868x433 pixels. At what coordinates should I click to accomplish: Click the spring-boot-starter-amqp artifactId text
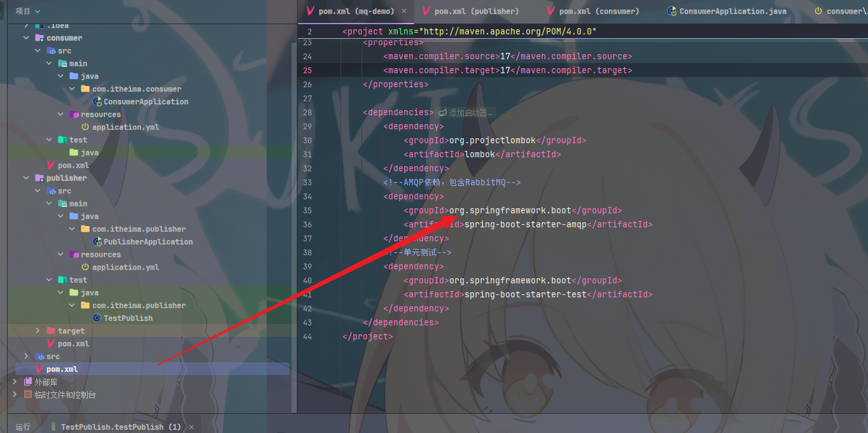525,225
